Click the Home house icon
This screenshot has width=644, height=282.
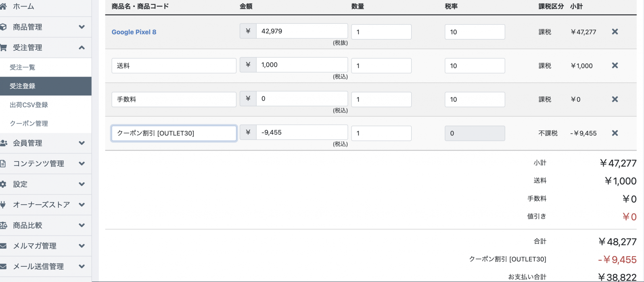3,6
